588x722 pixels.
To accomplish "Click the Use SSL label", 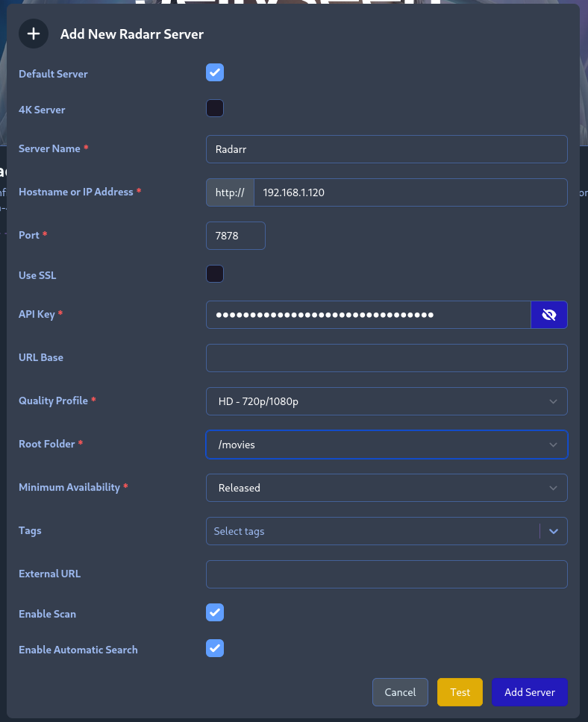I will click(37, 275).
